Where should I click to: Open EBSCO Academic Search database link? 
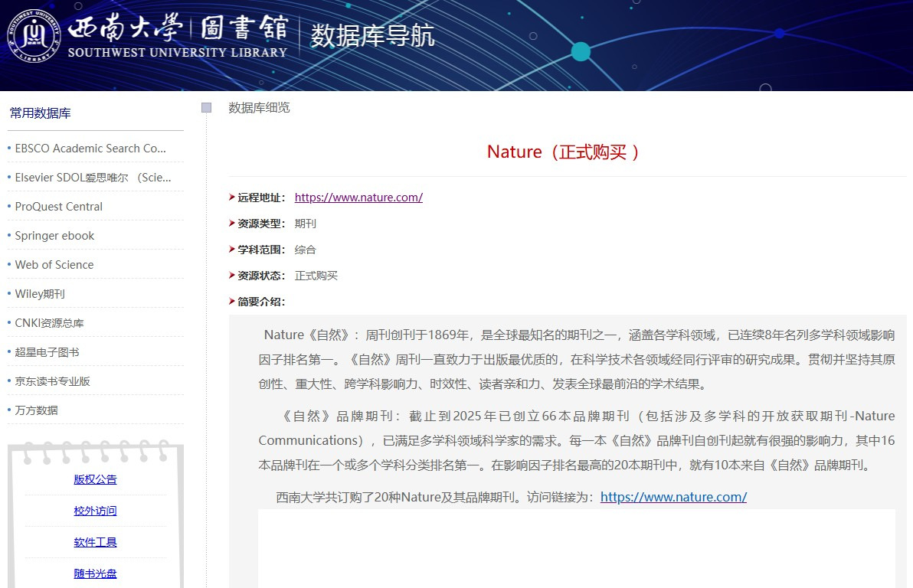click(90, 149)
